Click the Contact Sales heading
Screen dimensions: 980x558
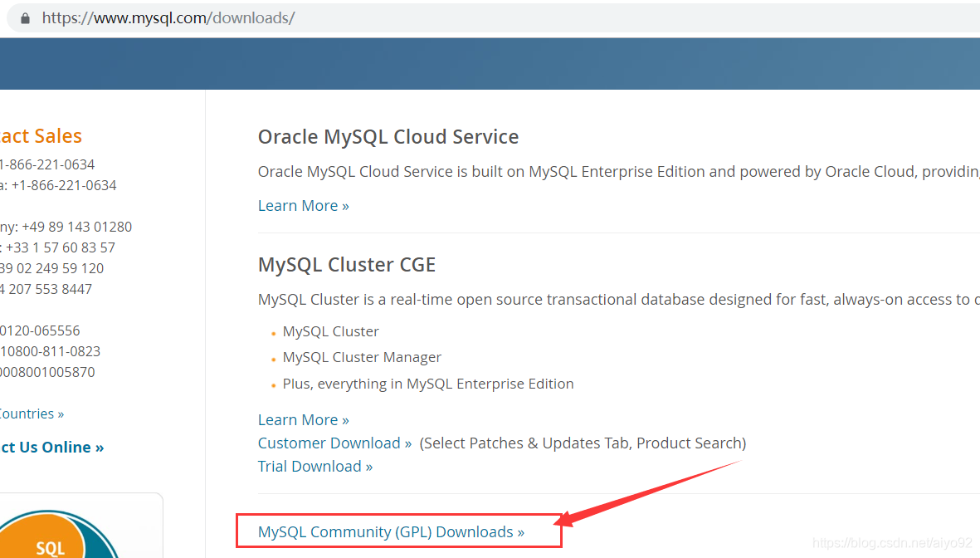[41, 135]
